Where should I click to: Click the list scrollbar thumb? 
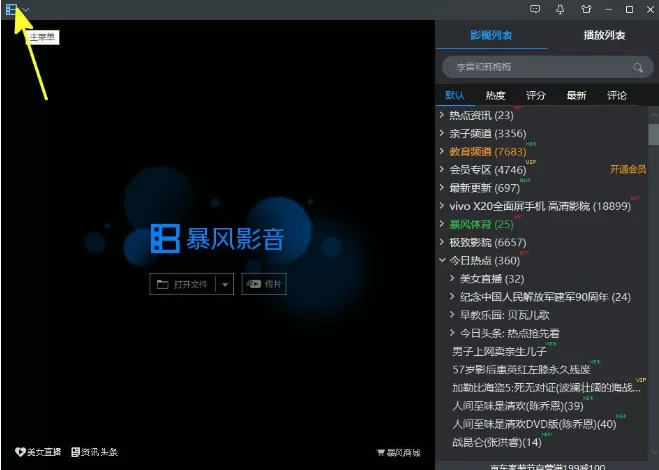pyautogui.click(x=654, y=135)
